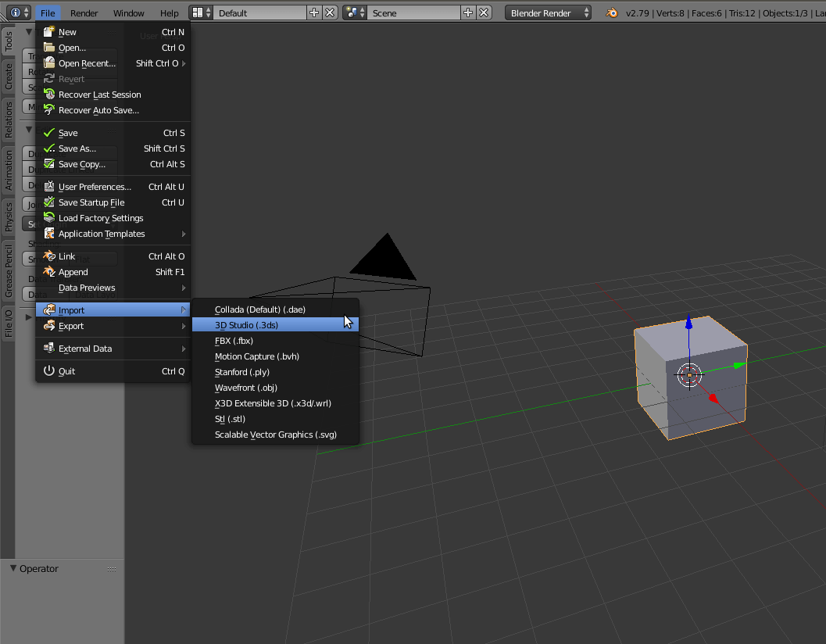826x644 pixels.
Task: Switch to the Tools tab
Action: pyautogui.click(x=9, y=41)
